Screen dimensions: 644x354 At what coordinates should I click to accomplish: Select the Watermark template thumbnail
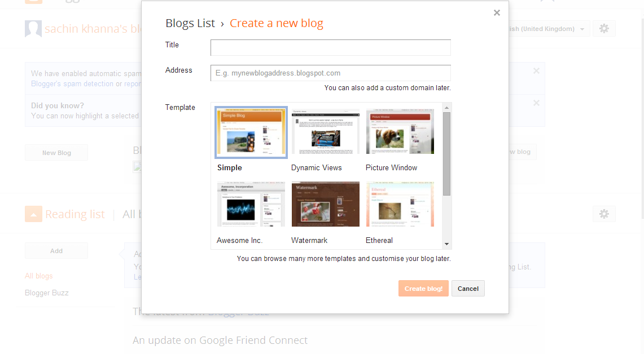tap(325, 204)
